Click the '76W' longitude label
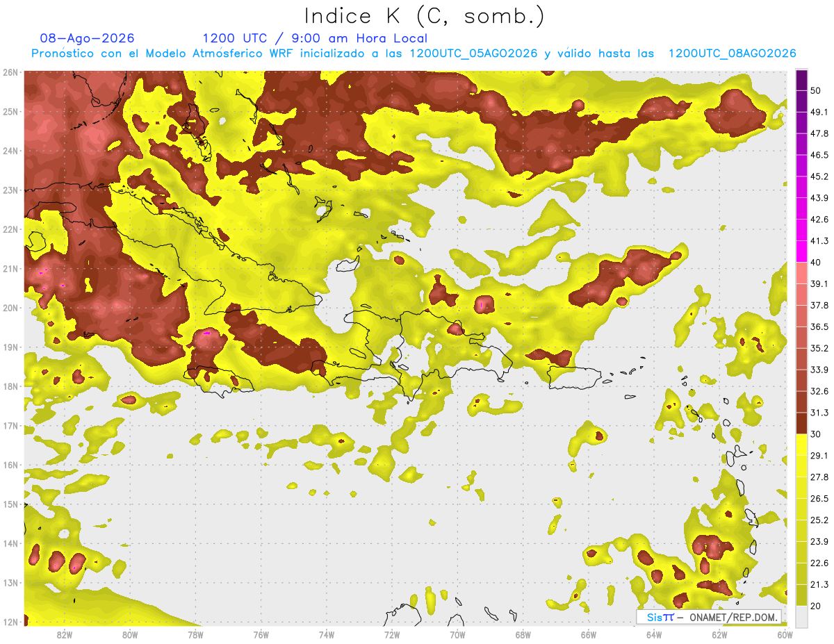The width and height of the screenshot is (834, 644). coord(261,635)
